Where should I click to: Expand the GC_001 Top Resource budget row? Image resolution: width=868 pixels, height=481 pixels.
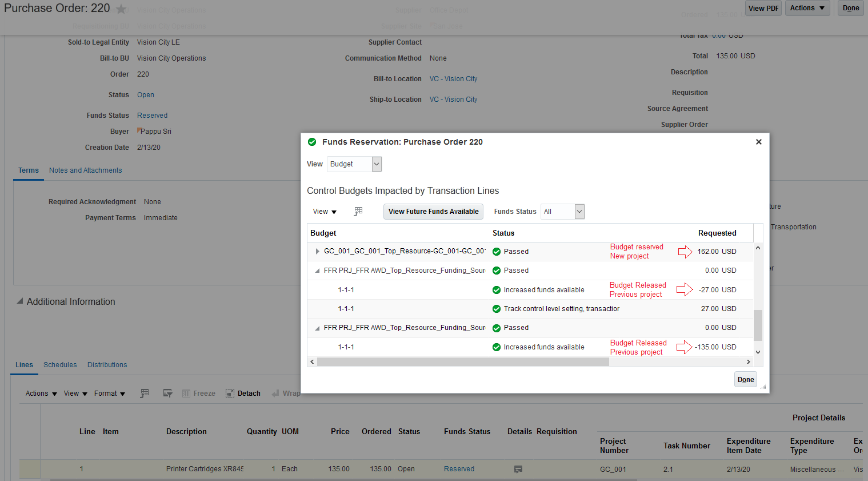pyautogui.click(x=318, y=251)
